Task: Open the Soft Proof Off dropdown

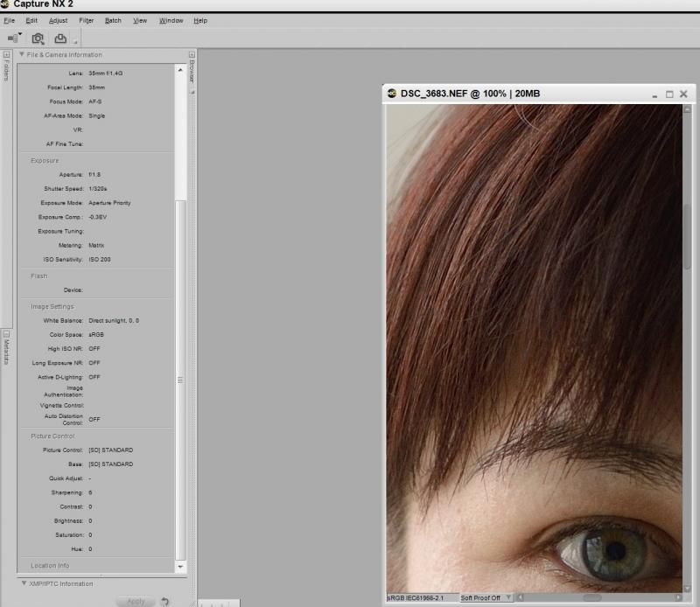Action: tap(486, 597)
